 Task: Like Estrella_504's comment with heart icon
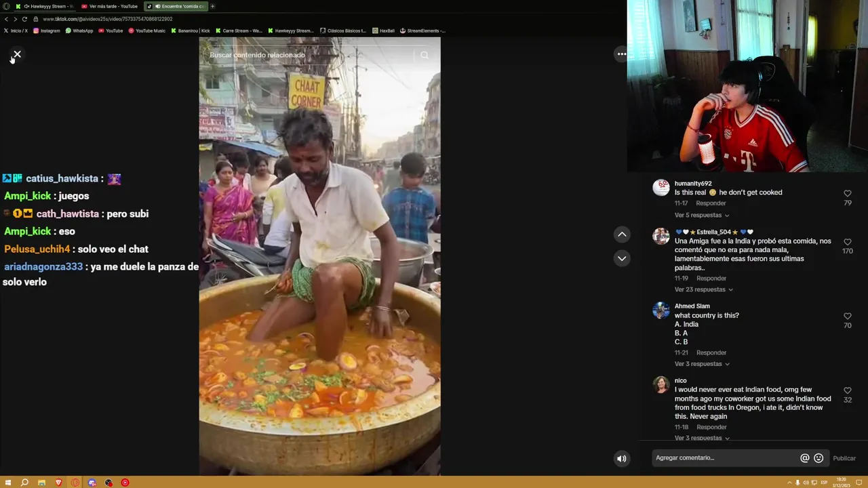847,242
